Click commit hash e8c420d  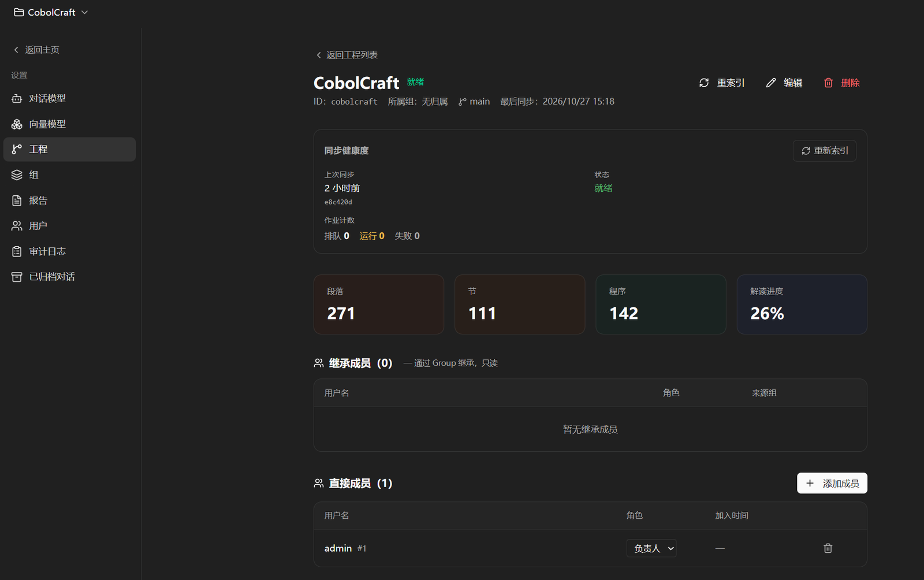[x=338, y=202]
